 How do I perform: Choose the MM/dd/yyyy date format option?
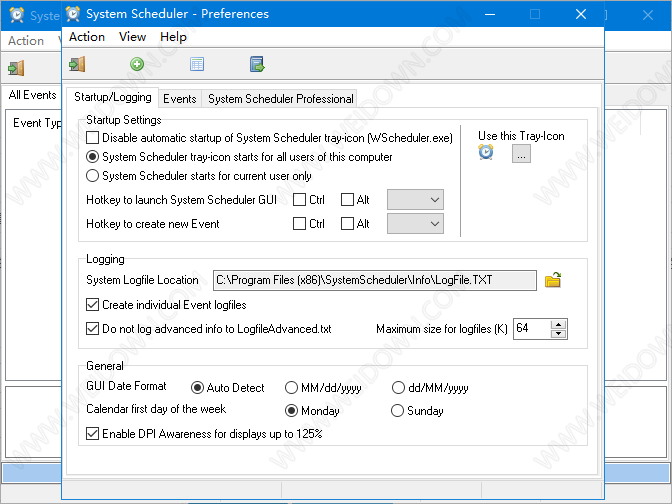point(292,387)
